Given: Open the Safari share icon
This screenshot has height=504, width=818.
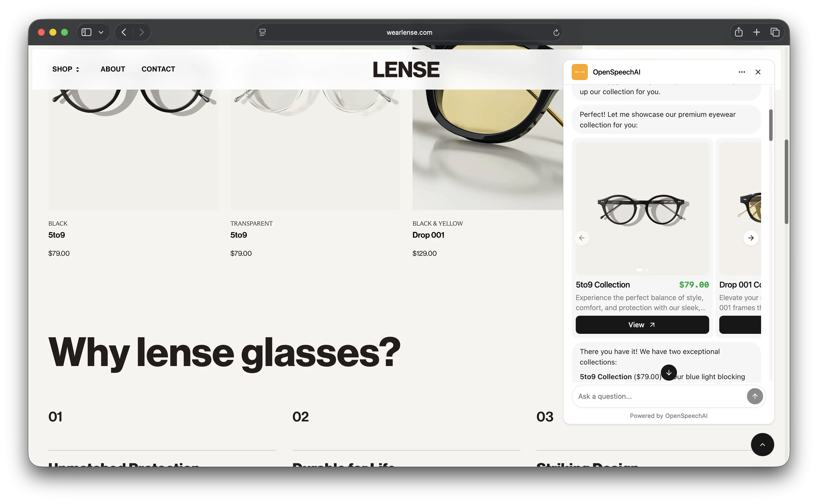Looking at the screenshot, I should [x=739, y=32].
